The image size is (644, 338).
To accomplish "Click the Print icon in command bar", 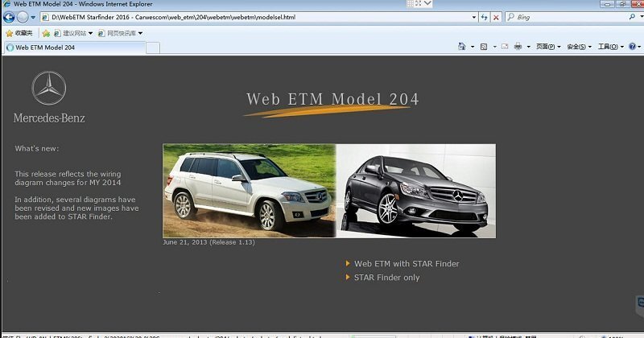I will pos(518,47).
